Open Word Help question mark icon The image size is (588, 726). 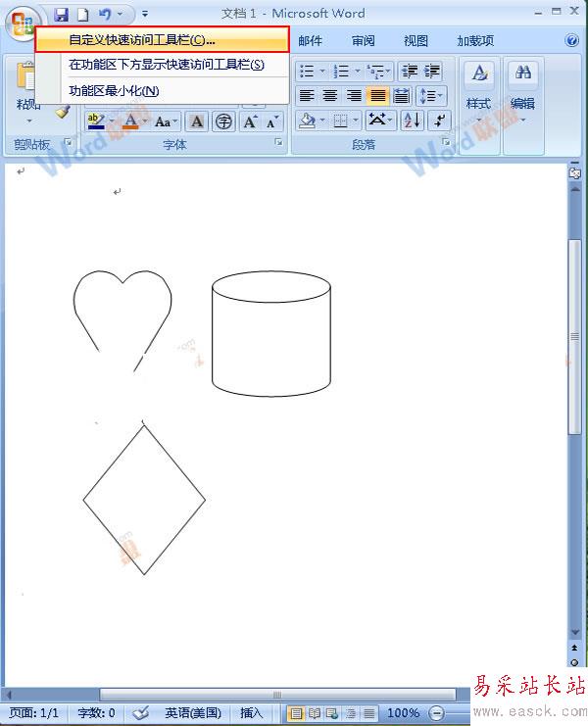coord(571,41)
